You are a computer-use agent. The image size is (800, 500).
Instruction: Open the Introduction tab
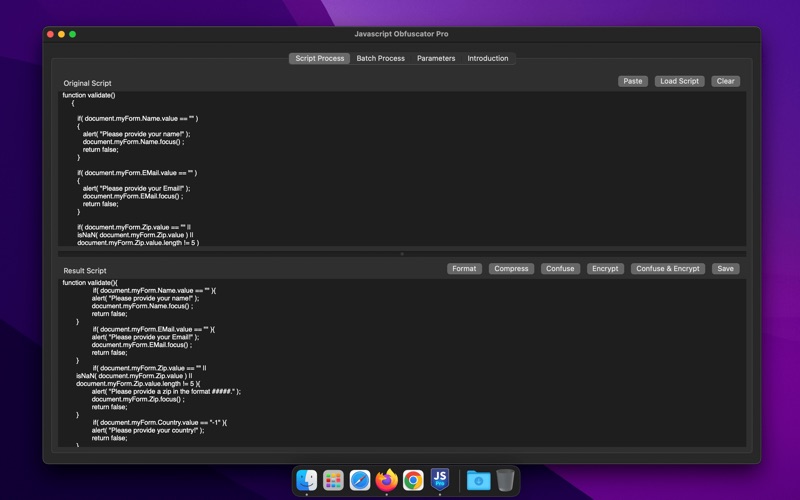tap(488, 58)
